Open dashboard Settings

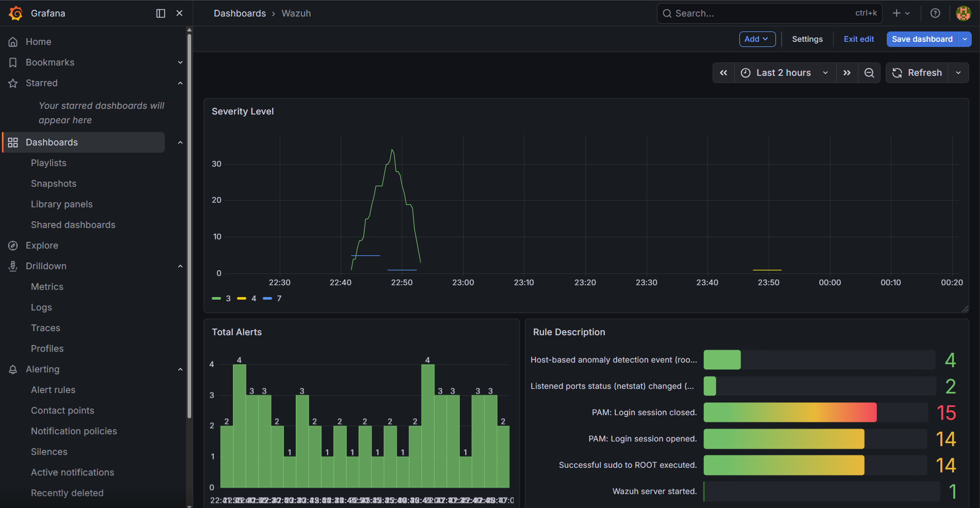[807, 39]
